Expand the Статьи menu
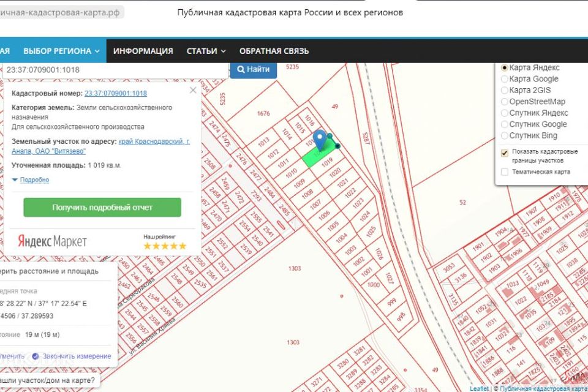588x392 pixels. click(x=206, y=51)
